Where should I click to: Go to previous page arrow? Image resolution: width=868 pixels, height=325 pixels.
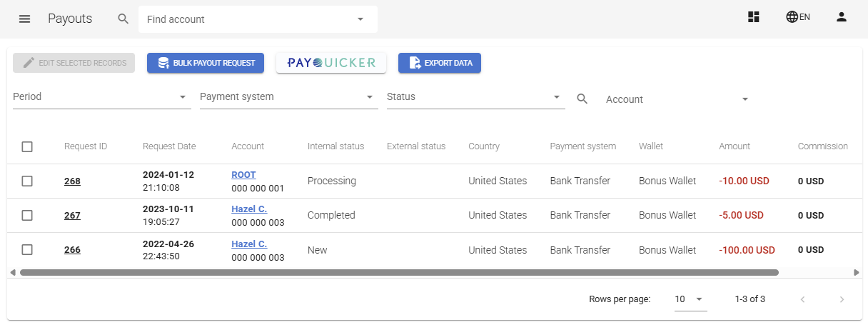coord(802,299)
